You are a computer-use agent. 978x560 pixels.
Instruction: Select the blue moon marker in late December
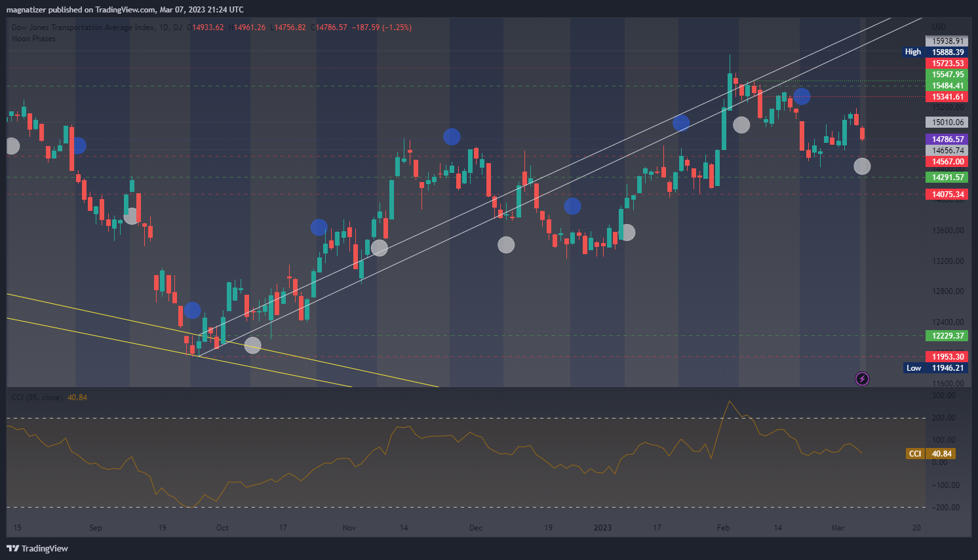coord(572,206)
